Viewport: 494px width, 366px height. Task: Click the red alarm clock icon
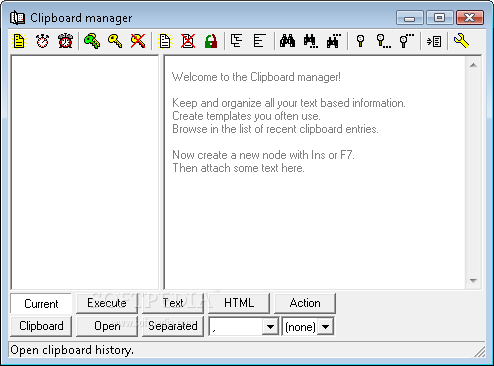tap(65, 41)
